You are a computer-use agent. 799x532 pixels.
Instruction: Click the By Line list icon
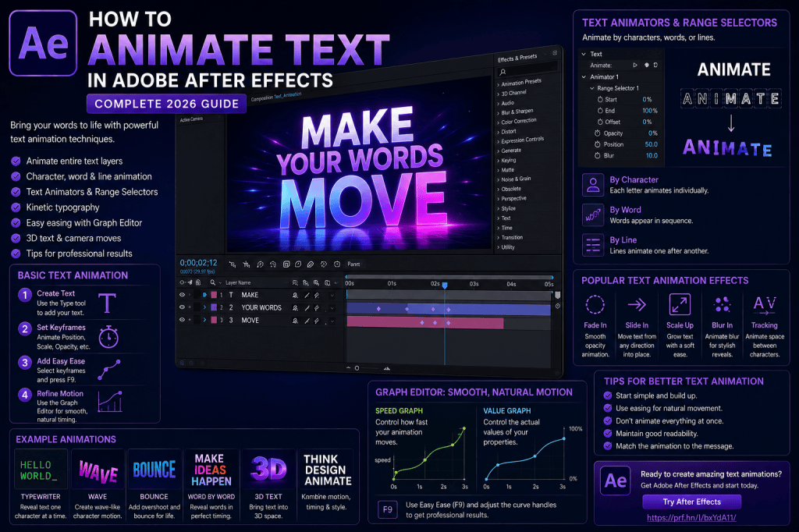593,245
